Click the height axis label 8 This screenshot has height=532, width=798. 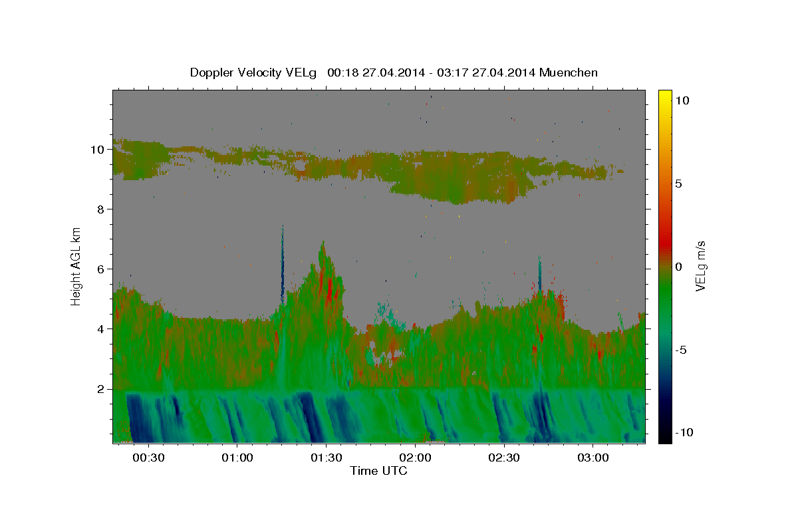(102, 209)
